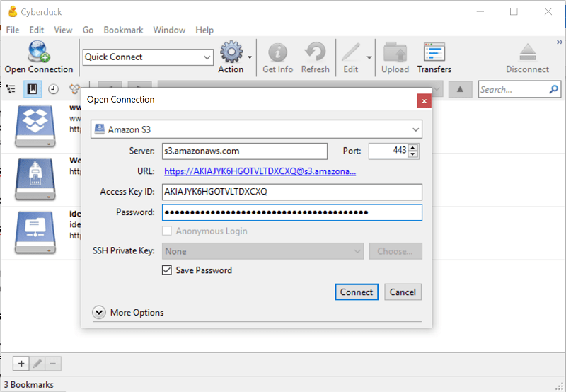Click into the Password field

click(292, 212)
